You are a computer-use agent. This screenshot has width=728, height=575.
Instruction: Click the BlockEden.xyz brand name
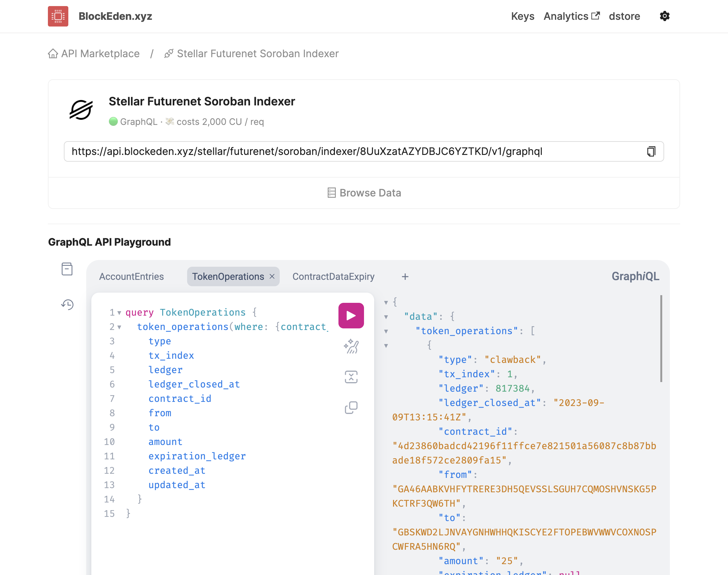tap(115, 16)
